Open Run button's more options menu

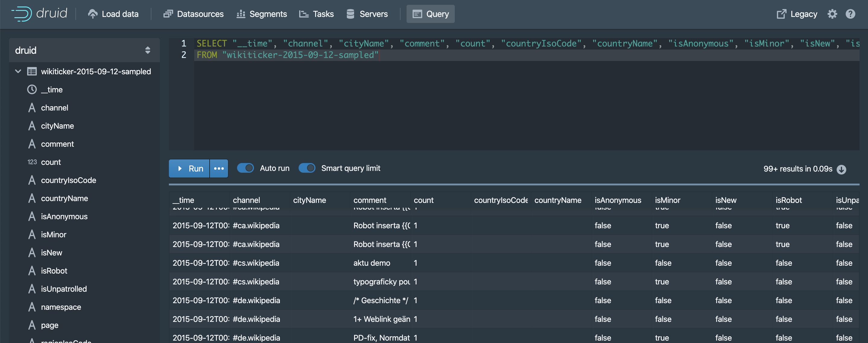pyautogui.click(x=219, y=168)
